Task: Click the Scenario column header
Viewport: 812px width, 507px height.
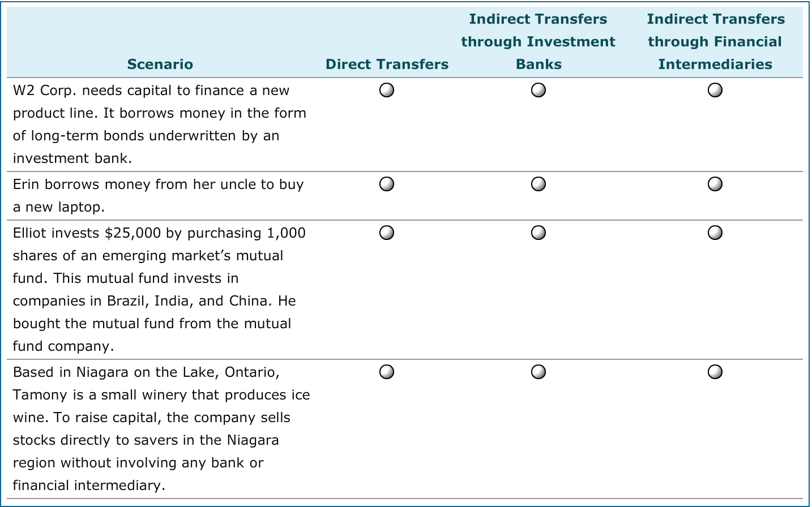Action: [160, 64]
